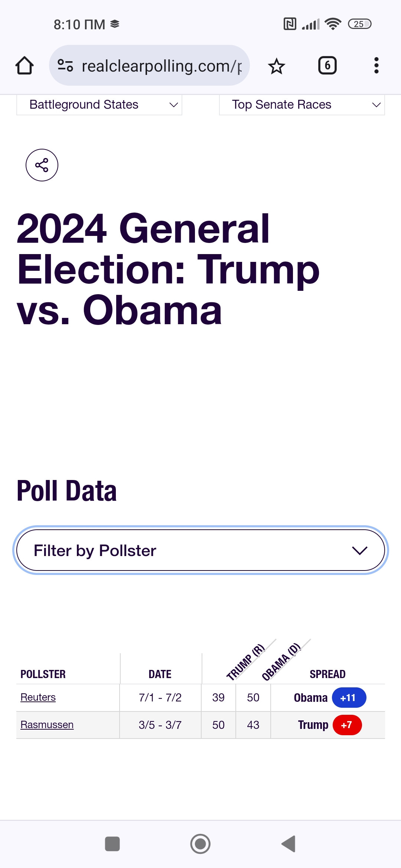Tap Android home circle button
Screen dimensions: 401x868
click(200, 844)
